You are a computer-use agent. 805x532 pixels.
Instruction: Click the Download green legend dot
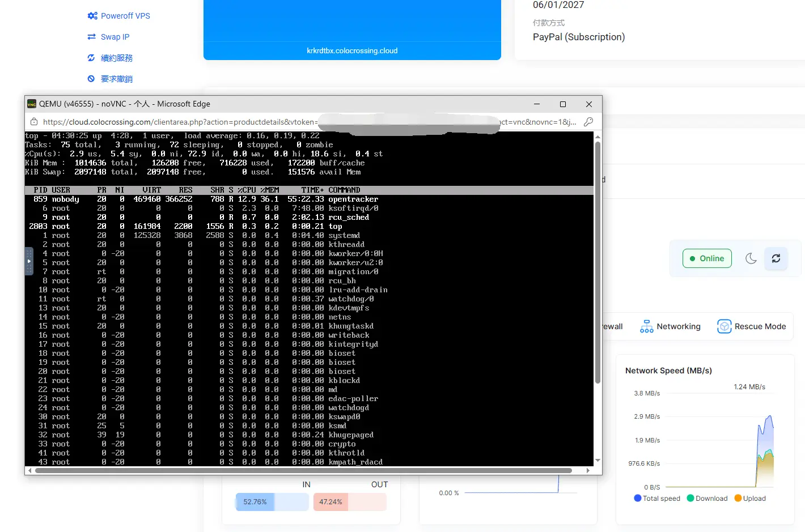[690, 498]
